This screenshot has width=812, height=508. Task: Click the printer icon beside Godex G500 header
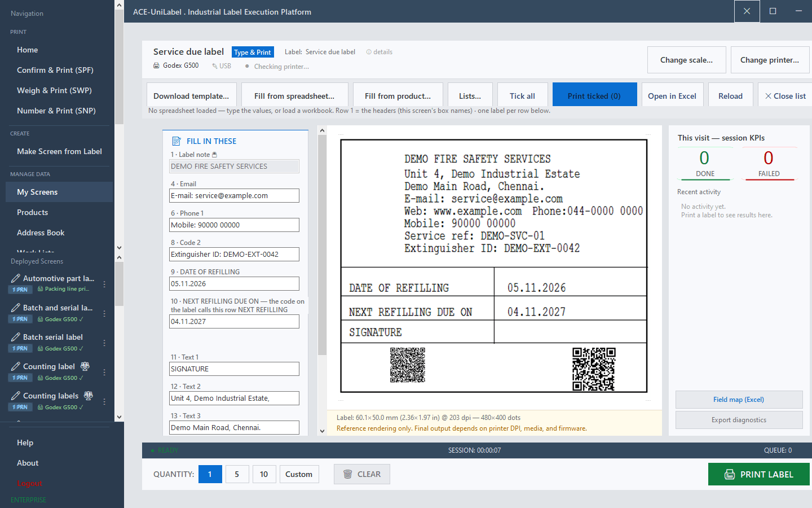point(156,65)
